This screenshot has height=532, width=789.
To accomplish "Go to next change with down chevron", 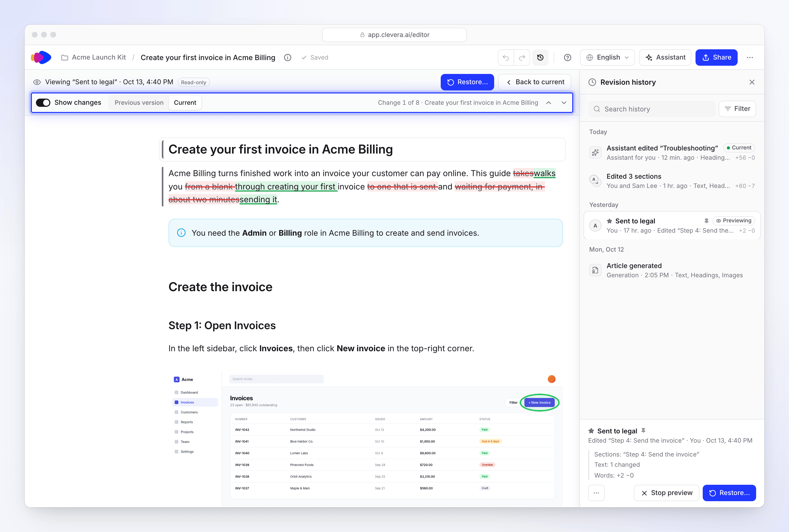I will pos(564,102).
